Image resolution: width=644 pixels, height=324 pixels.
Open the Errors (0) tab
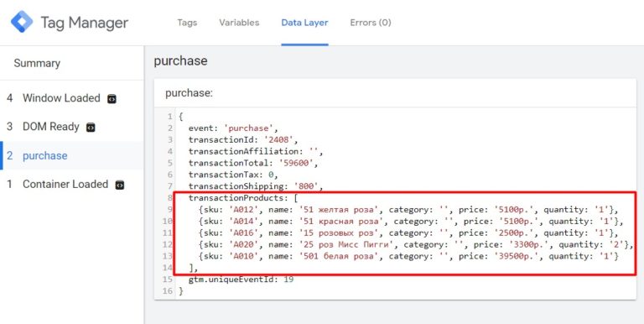[x=371, y=23]
